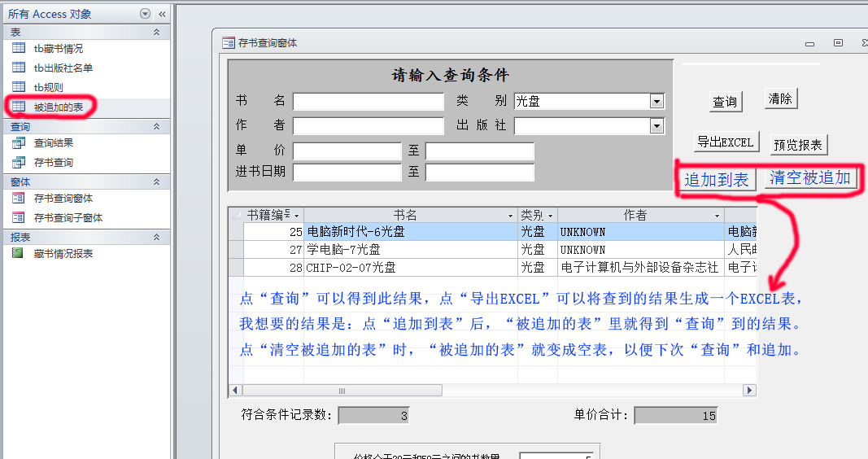Click the 作者 column header
This screenshot has height=459, width=868.
(640, 215)
